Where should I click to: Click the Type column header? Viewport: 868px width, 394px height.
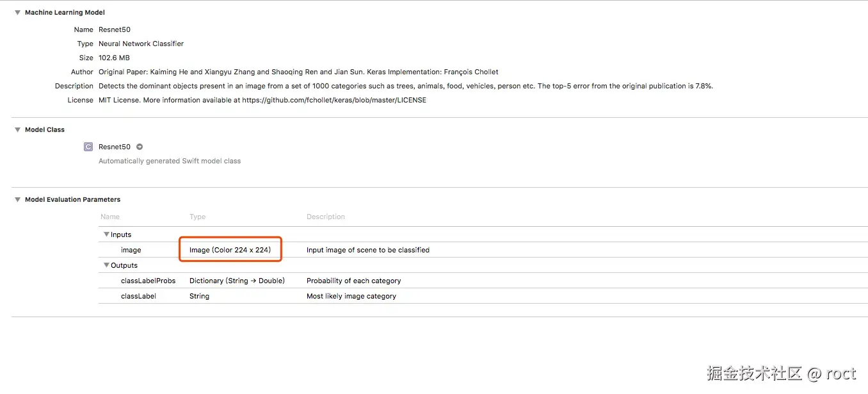pos(197,217)
